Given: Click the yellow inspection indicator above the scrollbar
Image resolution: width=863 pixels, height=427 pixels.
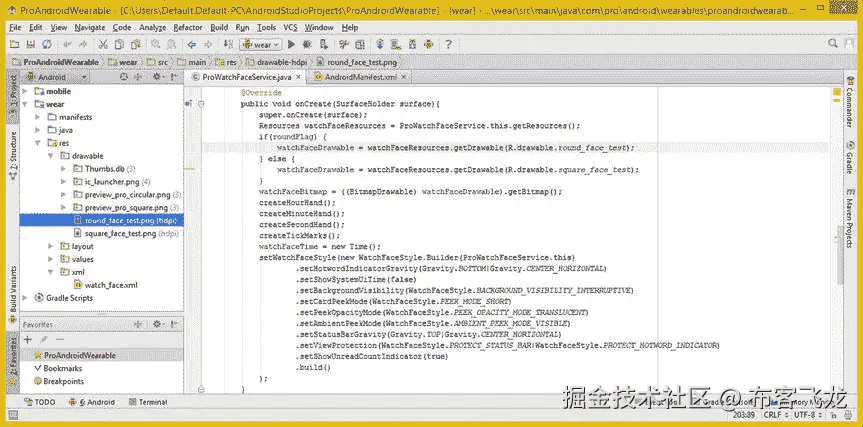Looking at the screenshot, I should (x=836, y=91).
